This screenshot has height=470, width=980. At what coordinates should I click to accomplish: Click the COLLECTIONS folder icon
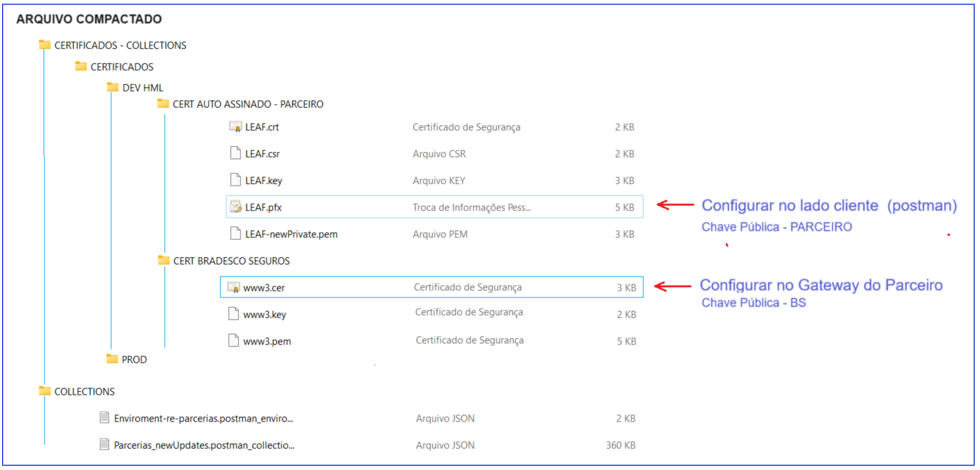click(45, 391)
